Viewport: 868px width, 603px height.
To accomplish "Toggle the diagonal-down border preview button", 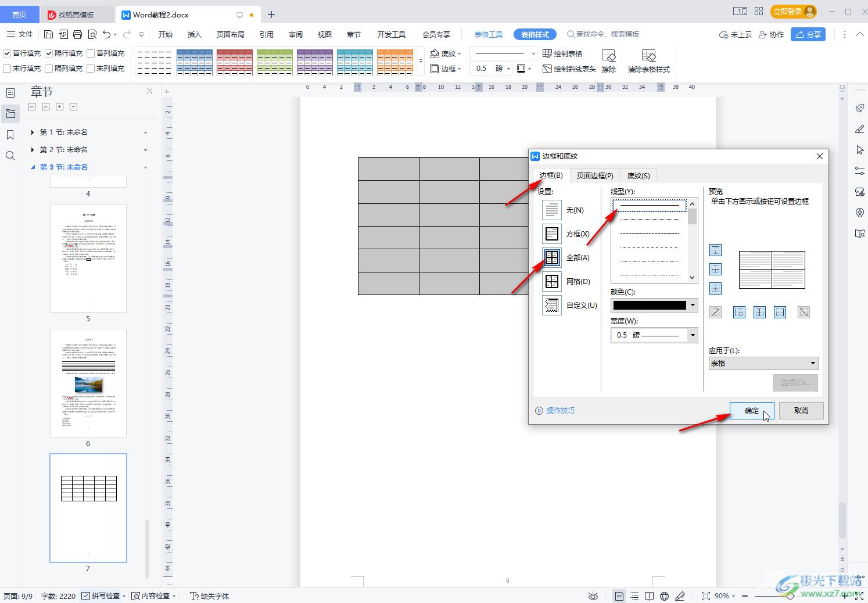I will point(804,313).
